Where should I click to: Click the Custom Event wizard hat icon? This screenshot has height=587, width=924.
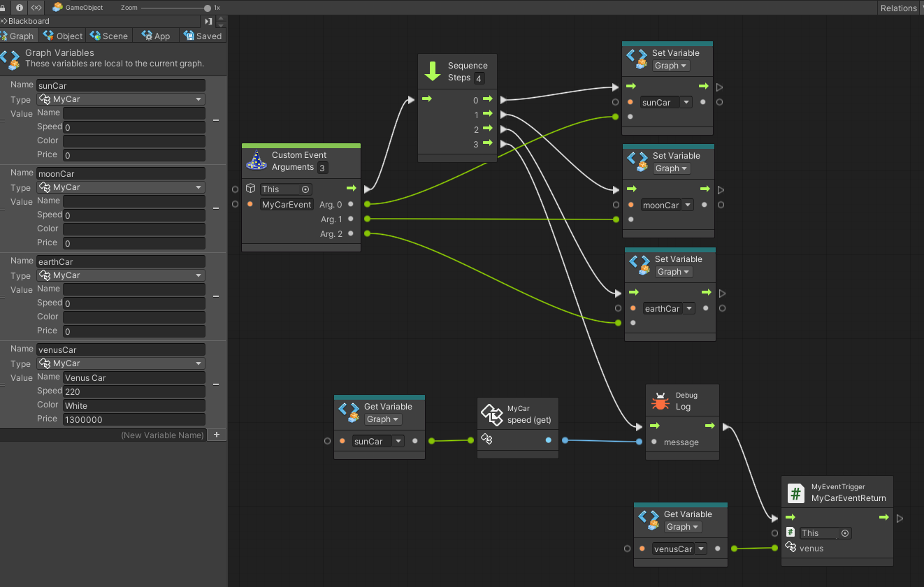(x=257, y=160)
